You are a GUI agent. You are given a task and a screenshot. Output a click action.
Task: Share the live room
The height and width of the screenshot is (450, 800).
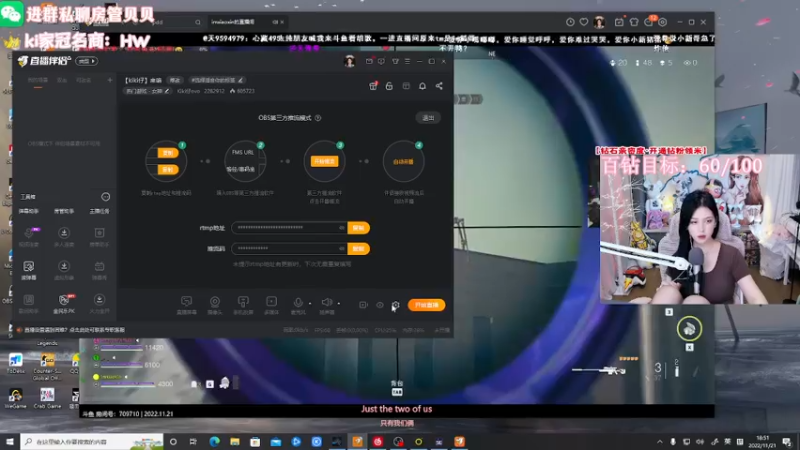(x=439, y=86)
